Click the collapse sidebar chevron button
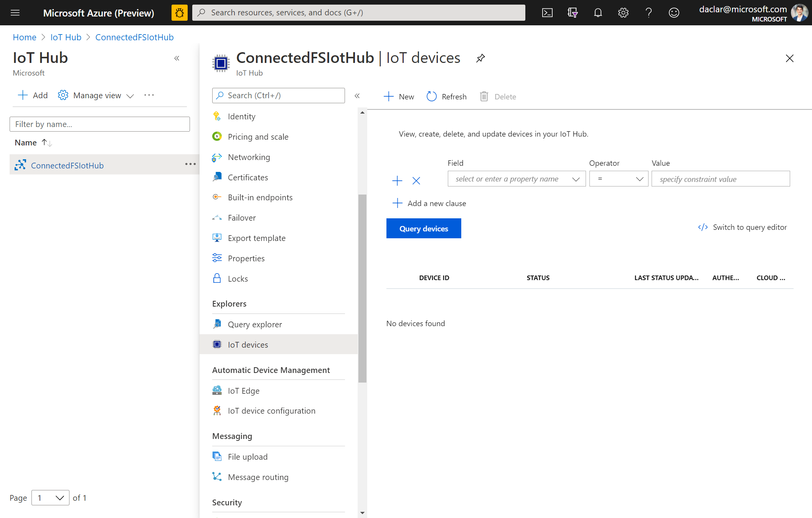The width and height of the screenshot is (812, 518). click(x=357, y=96)
